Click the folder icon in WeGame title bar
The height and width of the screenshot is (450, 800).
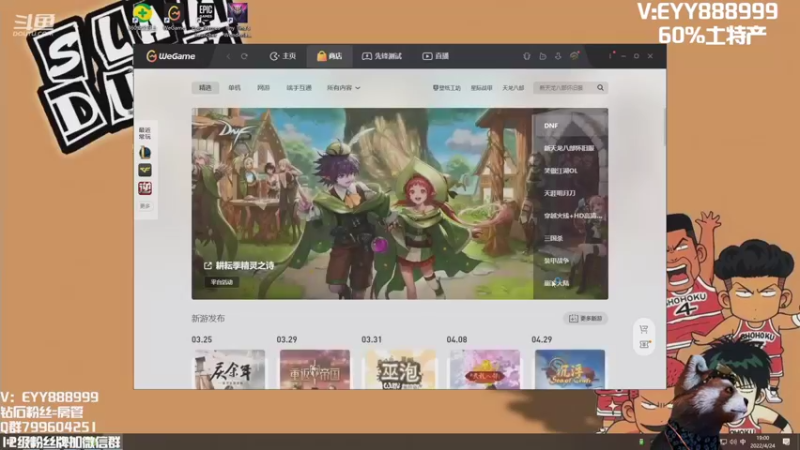(x=542, y=56)
